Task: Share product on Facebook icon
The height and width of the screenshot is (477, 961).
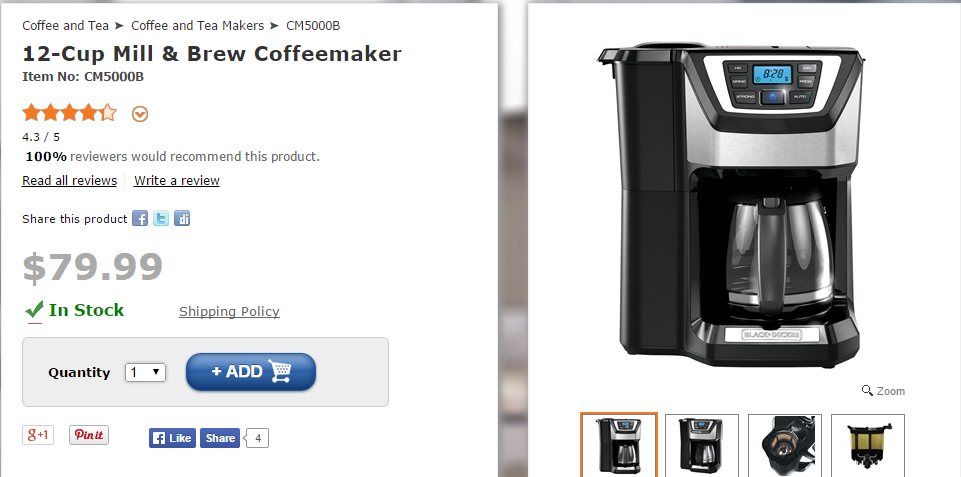Action: 140,218
